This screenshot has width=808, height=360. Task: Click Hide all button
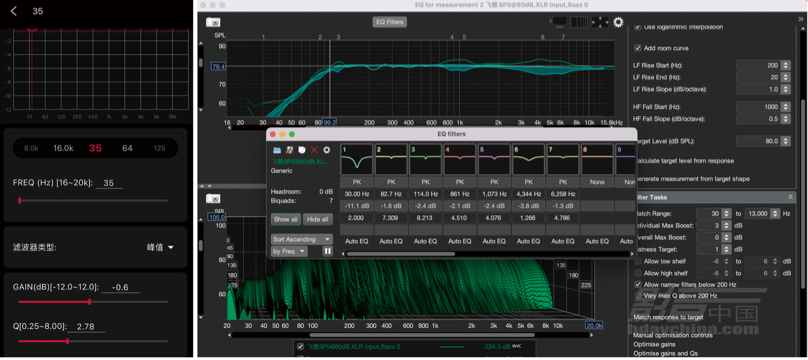tap(317, 219)
